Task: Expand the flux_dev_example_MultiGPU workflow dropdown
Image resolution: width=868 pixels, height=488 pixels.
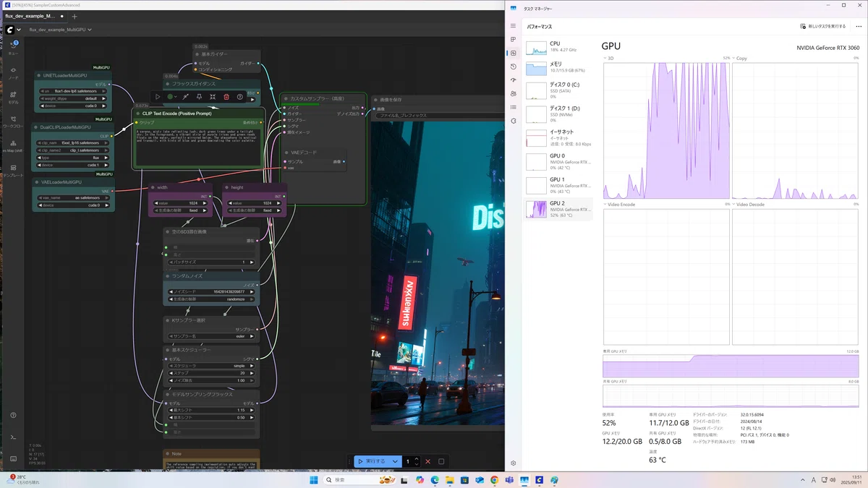Action: pos(89,30)
